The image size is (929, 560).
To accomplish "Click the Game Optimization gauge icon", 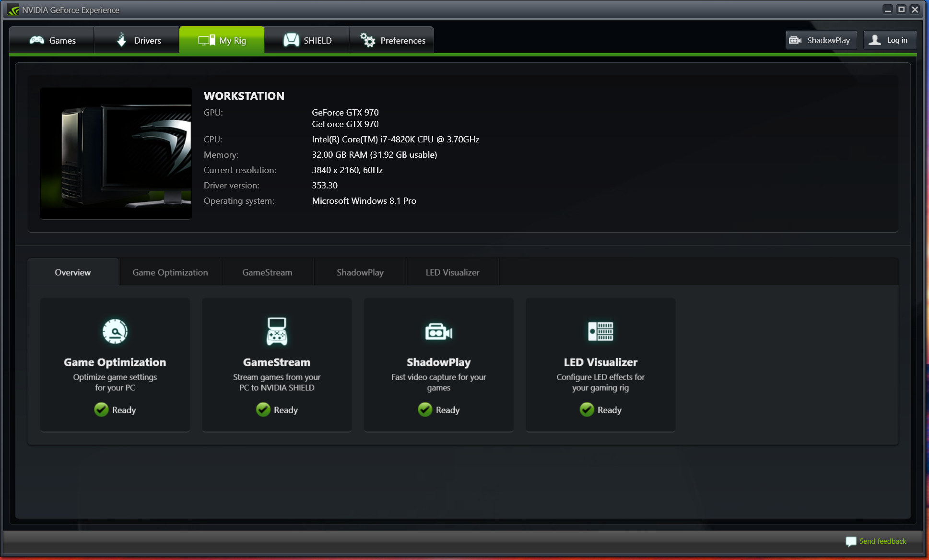I will (115, 331).
